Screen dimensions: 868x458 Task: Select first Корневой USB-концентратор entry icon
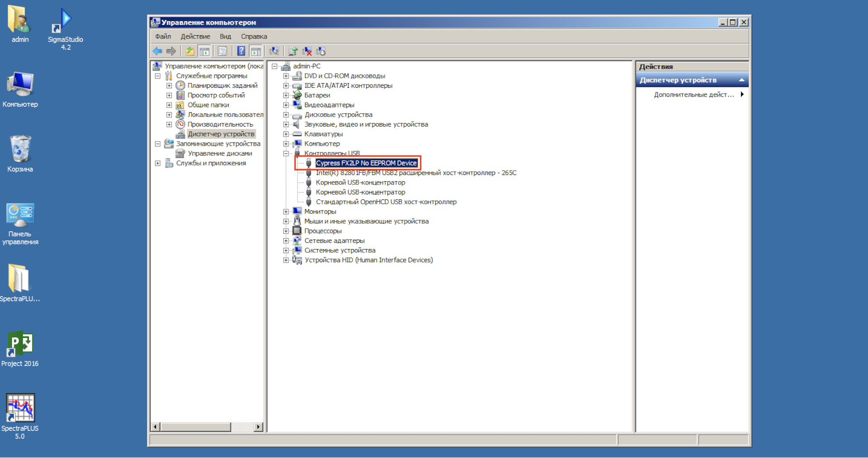point(309,183)
